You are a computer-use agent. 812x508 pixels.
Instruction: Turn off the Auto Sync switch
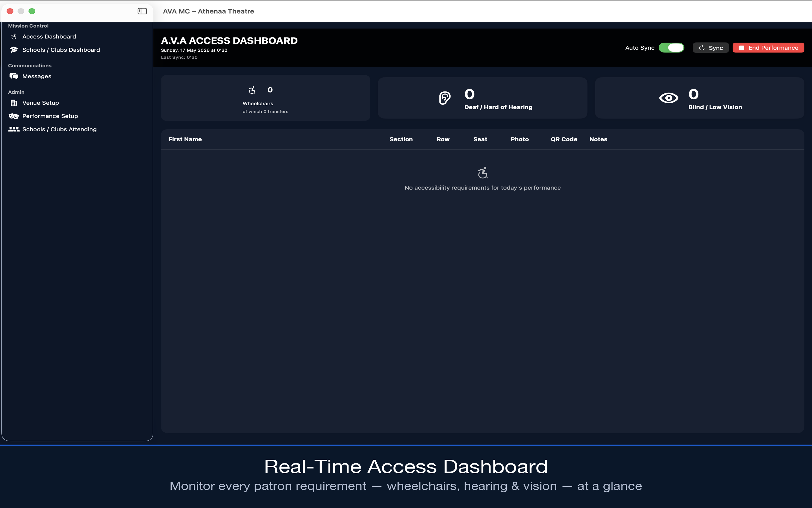pos(671,48)
